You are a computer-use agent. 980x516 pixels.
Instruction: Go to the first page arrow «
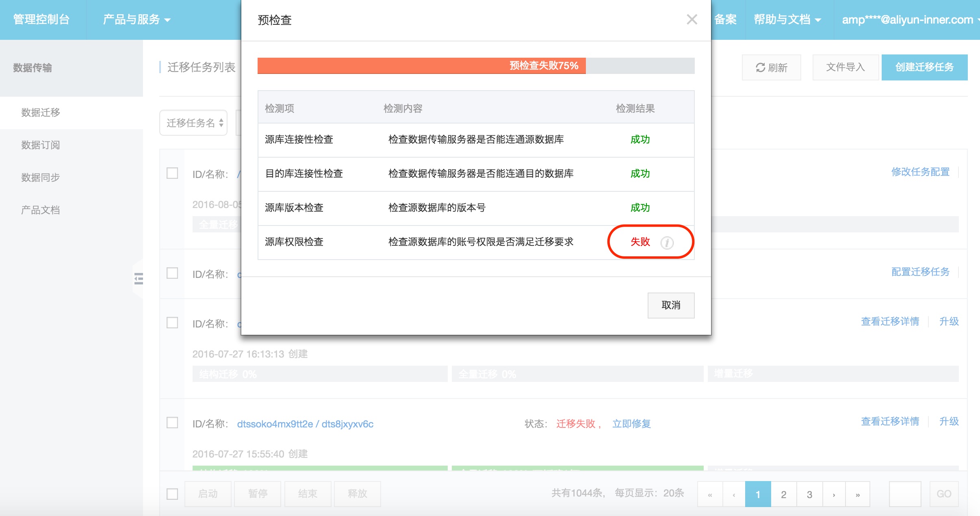[710, 494]
